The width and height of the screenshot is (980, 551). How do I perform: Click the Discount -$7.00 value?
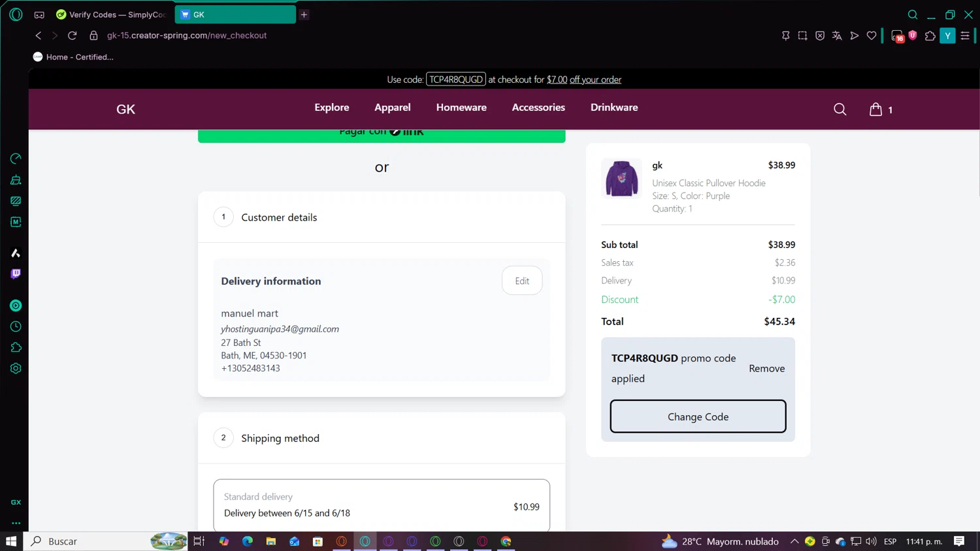(x=781, y=300)
